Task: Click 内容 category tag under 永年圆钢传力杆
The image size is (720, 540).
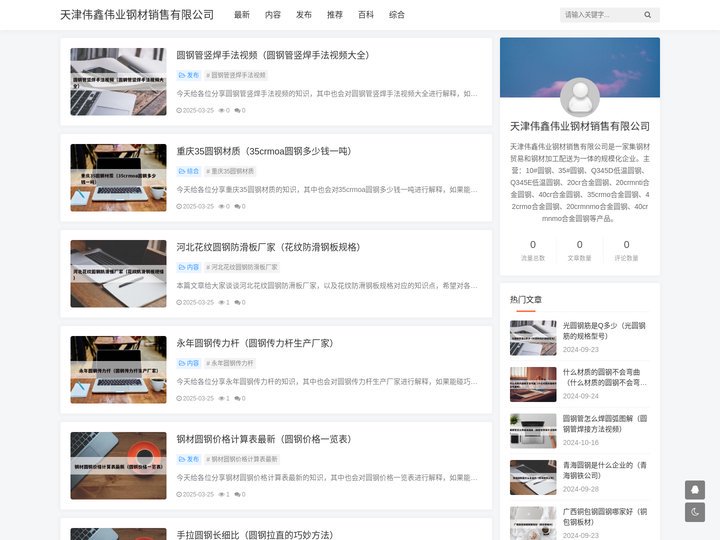Action: pyautogui.click(x=189, y=363)
